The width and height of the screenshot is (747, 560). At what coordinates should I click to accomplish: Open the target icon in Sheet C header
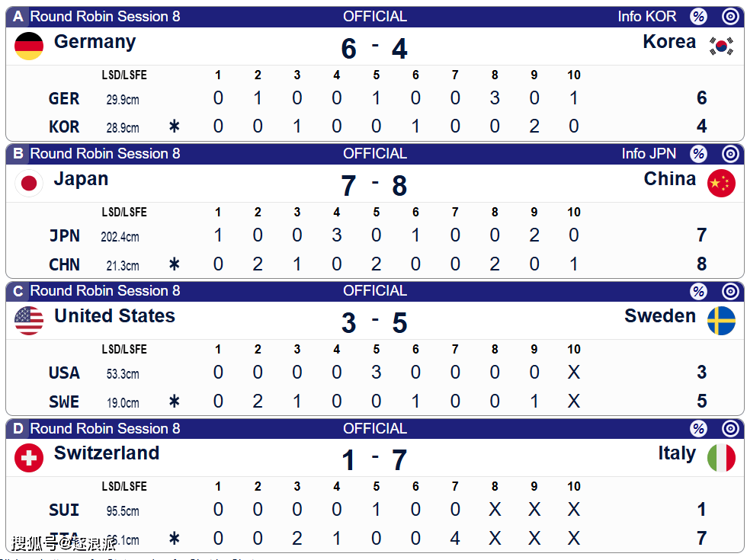pyautogui.click(x=730, y=291)
